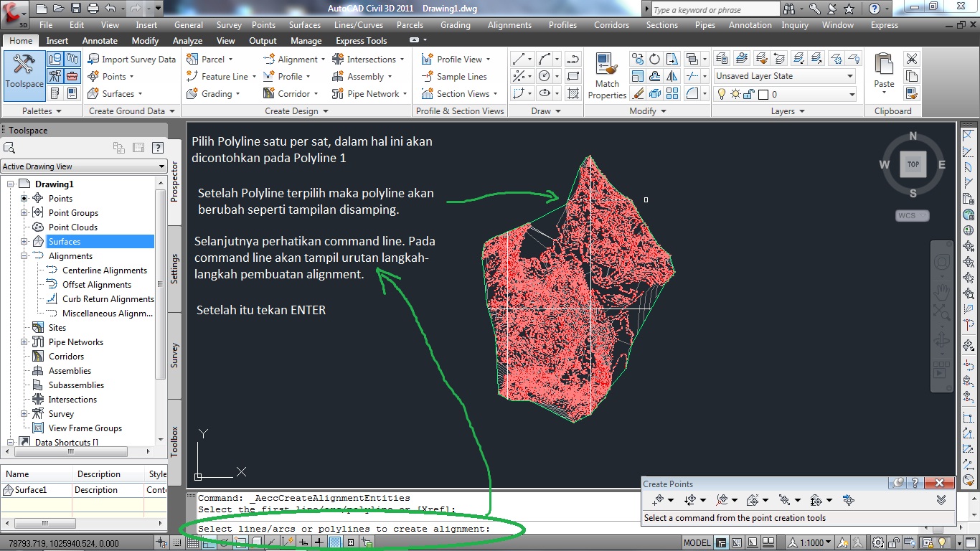Image resolution: width=980 pixels, height=551 pixels.
Task: Toggle the MODEL space status bar button
Action: 697,543
